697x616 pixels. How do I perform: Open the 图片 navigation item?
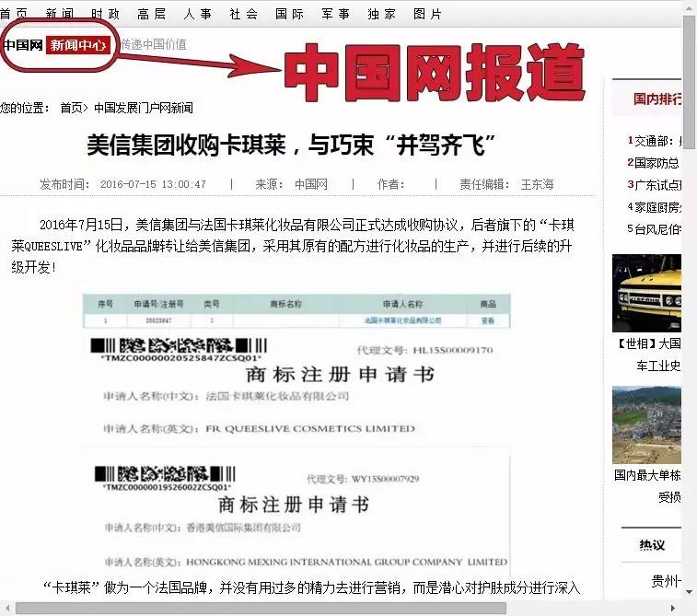(x=427, y=14)
